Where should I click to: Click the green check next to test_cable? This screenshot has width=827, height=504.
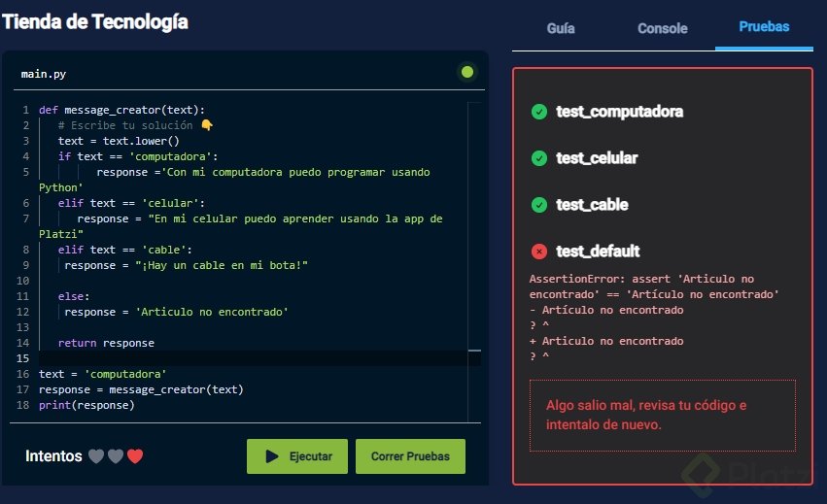539,205
